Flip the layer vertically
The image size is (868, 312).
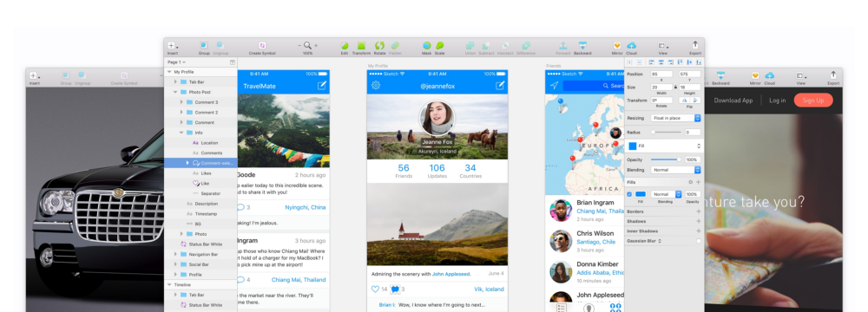click(x=695, y=101)
